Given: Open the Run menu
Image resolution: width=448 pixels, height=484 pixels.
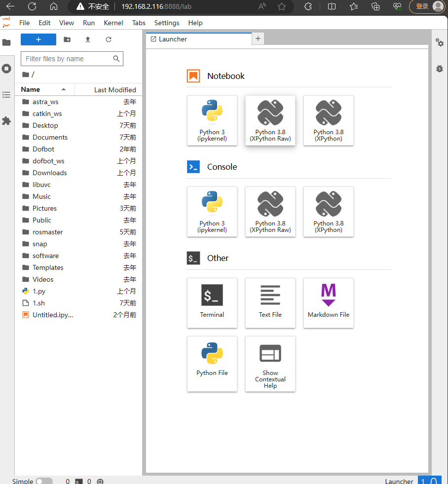Looking at the screenshot, I should [x=89, y=23].
